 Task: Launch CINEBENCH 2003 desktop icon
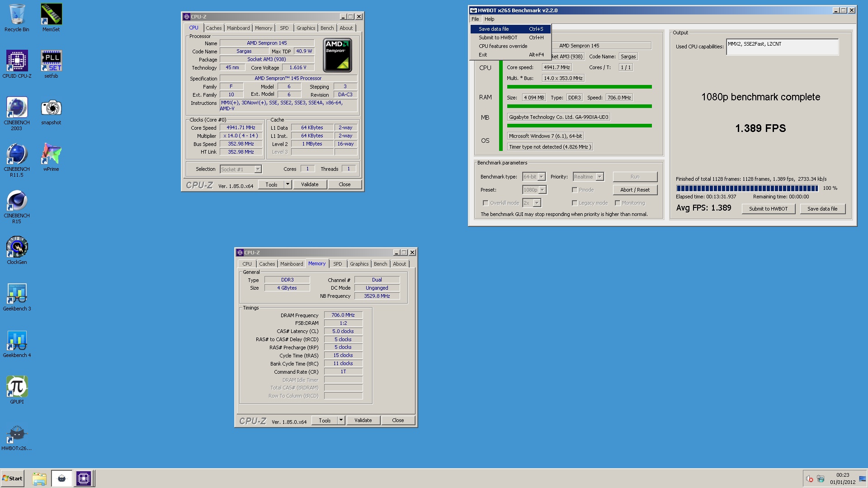click(17, 113)
